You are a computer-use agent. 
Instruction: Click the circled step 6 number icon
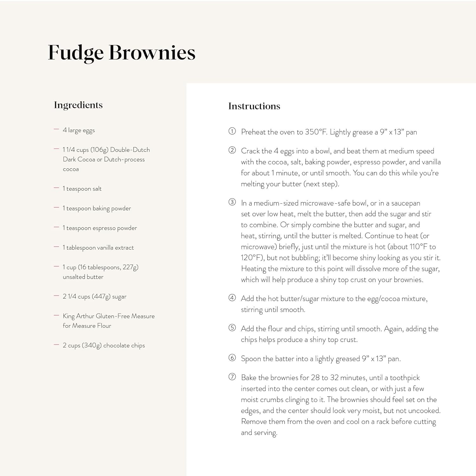pos(232,358)
